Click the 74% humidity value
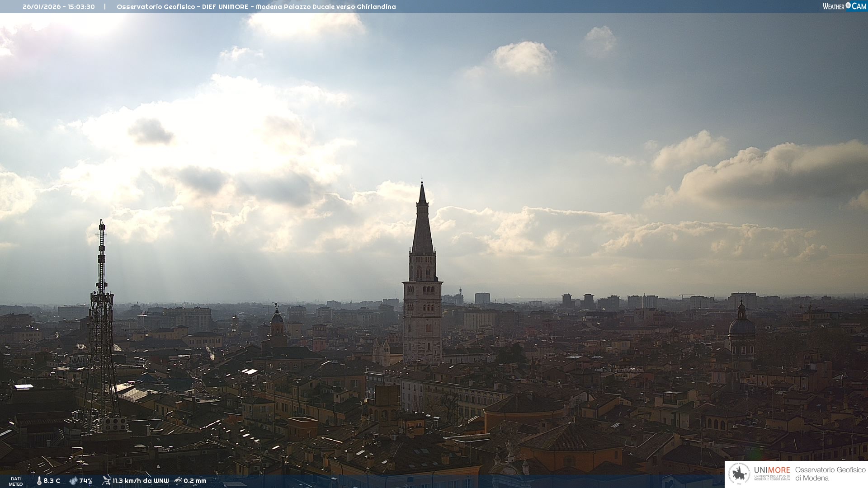The width and height of the screenshot is (868, 488). tap(86, 481)
